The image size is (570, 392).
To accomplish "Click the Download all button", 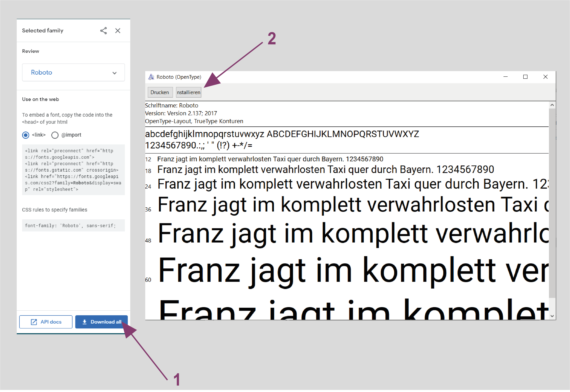I will [x=101, y=322].
